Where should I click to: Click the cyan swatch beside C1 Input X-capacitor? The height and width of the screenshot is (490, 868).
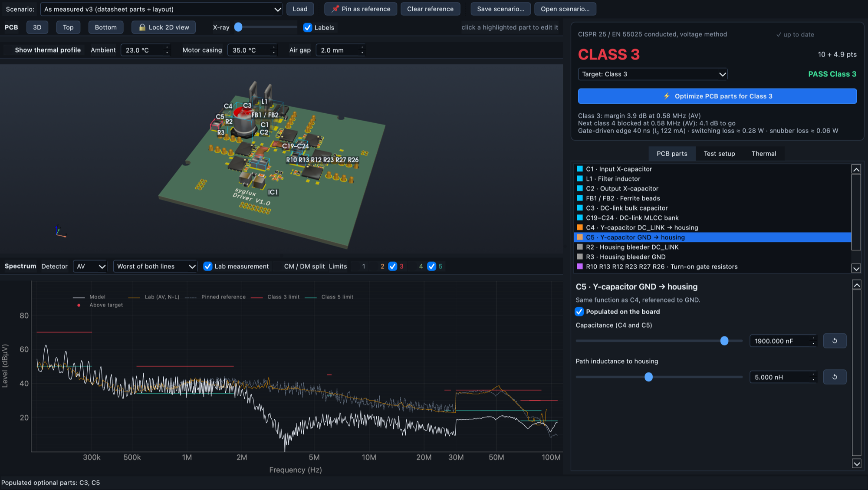pyautogui.click(x=579, y=168)
